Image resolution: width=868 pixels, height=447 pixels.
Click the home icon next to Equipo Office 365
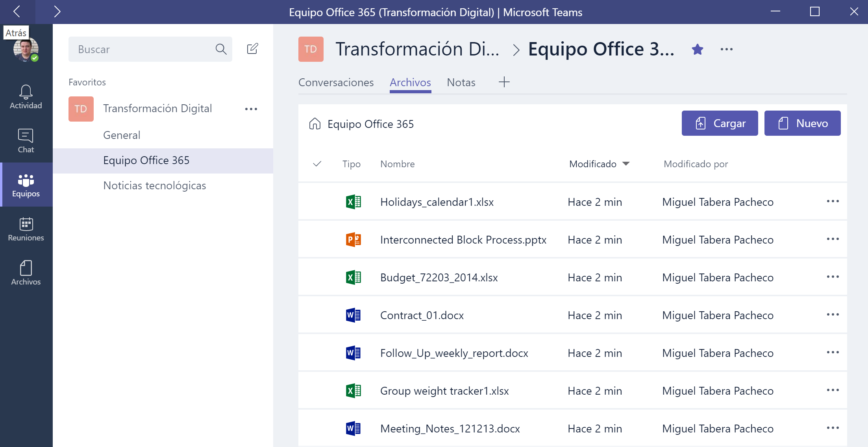pyautogui.click(x=314, y=124)
